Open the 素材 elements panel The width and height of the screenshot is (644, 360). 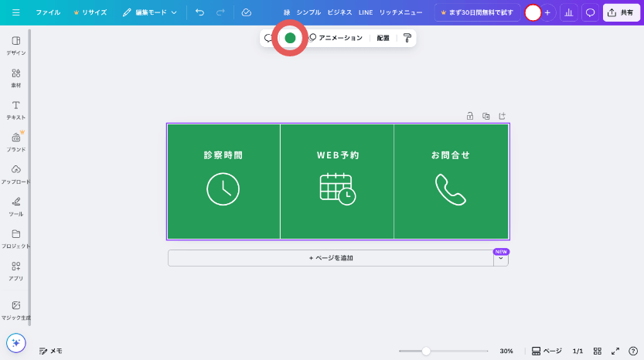tap(15, 77)
